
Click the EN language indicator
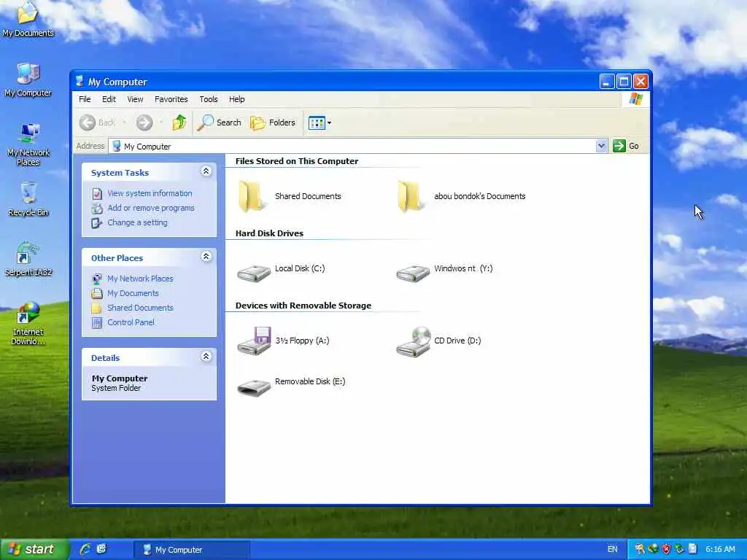612,550
